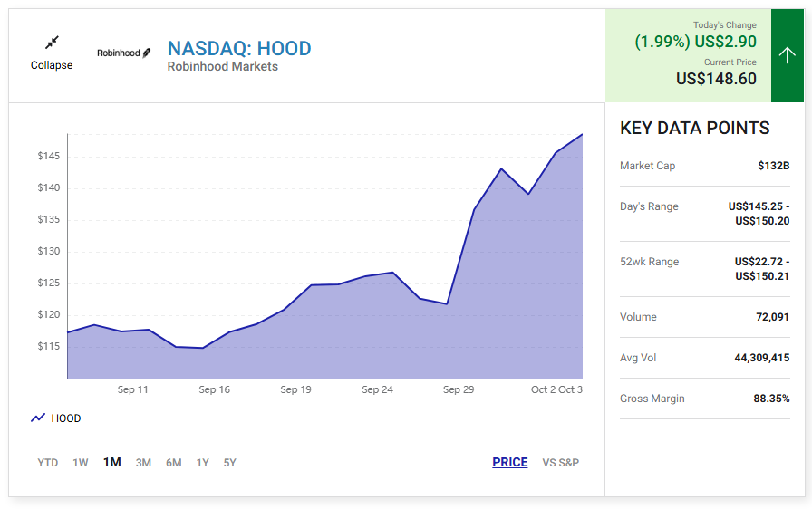This screenshot has width=812, height=509.
Task: Click the Oct 3 axis label
Action: pyautogui.click(x=570, y=389)
